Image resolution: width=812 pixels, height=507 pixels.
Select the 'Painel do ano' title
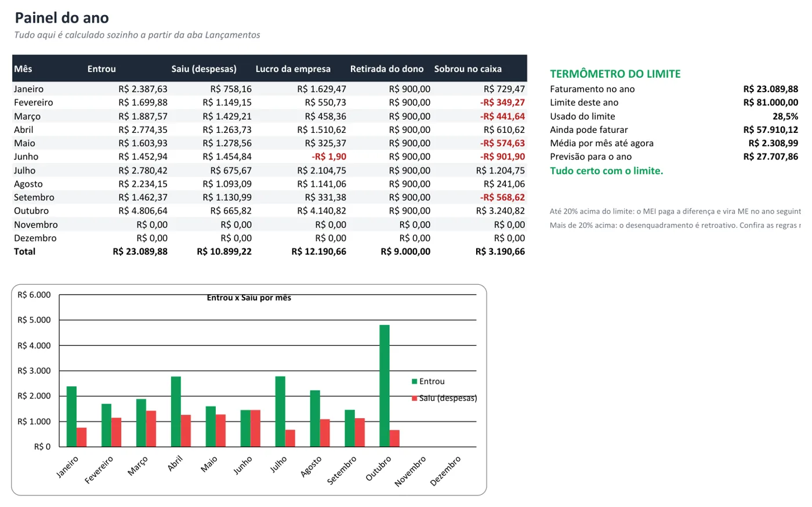pyautogui.click(x=61, y=18)
